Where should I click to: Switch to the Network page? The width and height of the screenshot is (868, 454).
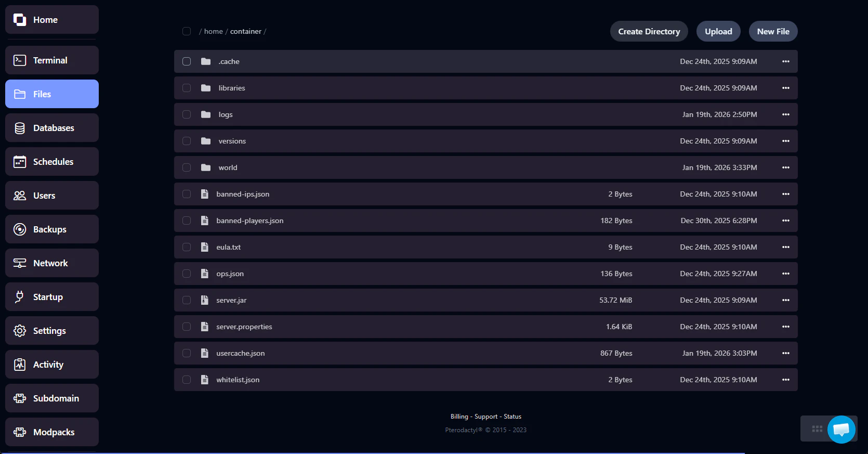coord(51,263)
